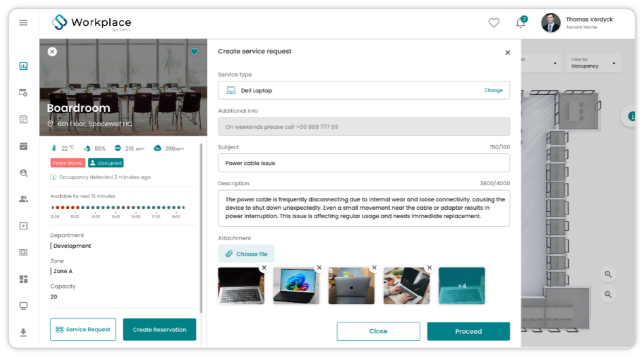644x357 pixels.
Task: Open the dark laptop keyboard thumbnail
Action: (x=241, y=286)
